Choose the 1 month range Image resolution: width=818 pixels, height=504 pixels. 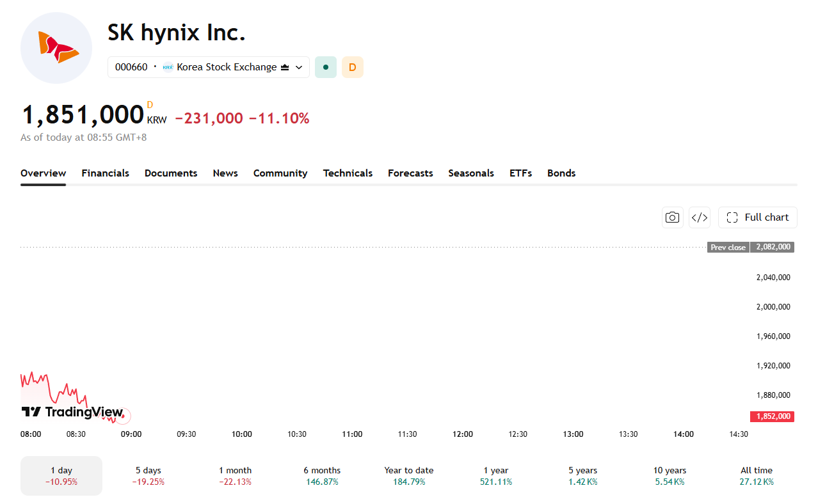point(236,476)
